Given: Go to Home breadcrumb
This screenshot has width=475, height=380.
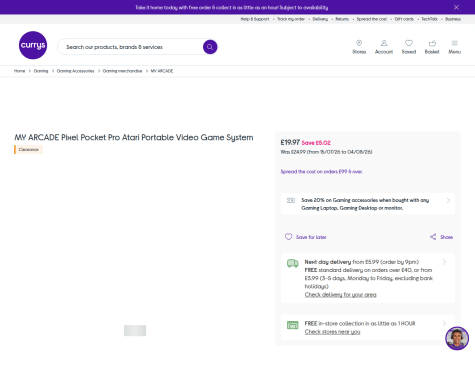Looking at the screenshot, I should pos(19,71).
